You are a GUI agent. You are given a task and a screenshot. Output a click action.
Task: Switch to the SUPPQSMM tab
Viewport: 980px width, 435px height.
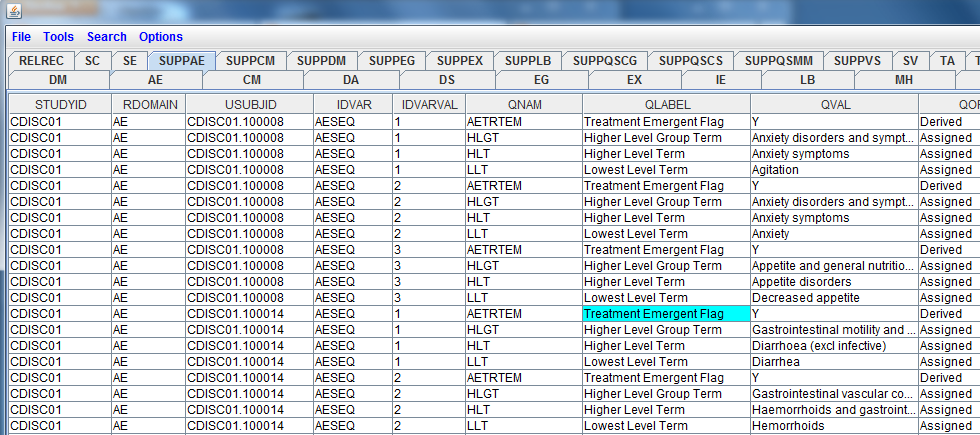point(779,61)
